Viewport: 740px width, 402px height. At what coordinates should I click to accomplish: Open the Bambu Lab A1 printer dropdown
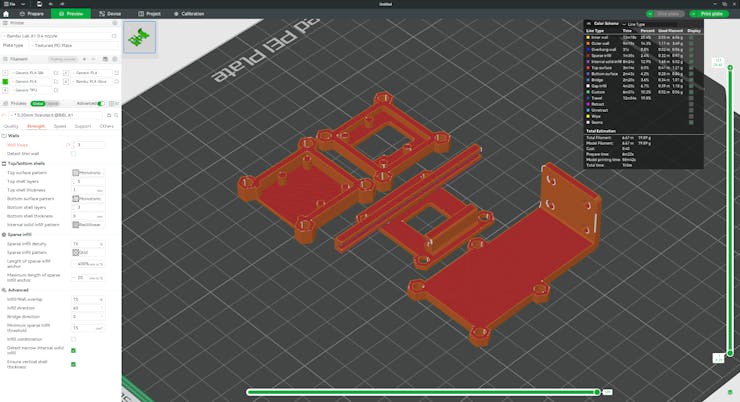[x=57, y=36]
